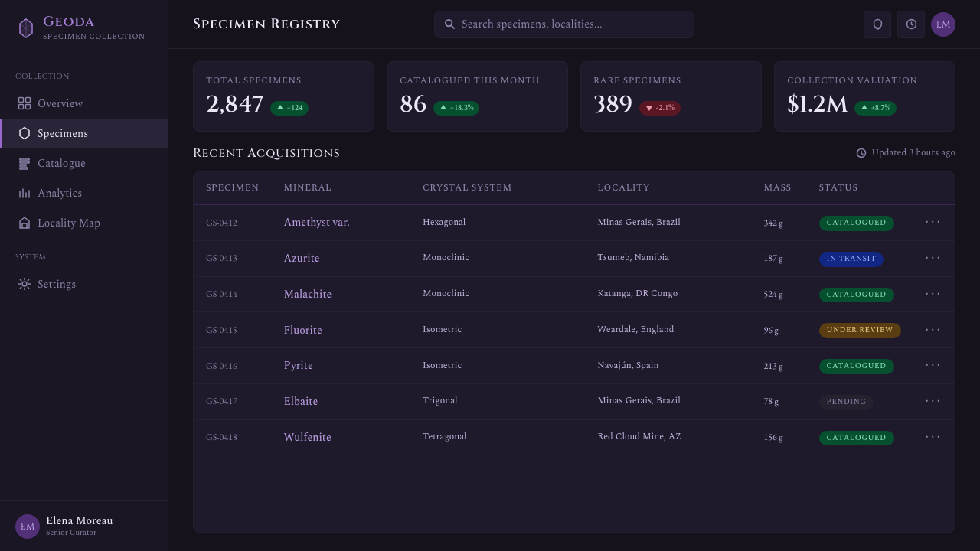Click the Geoda crystal logo icon

[26, 28]
